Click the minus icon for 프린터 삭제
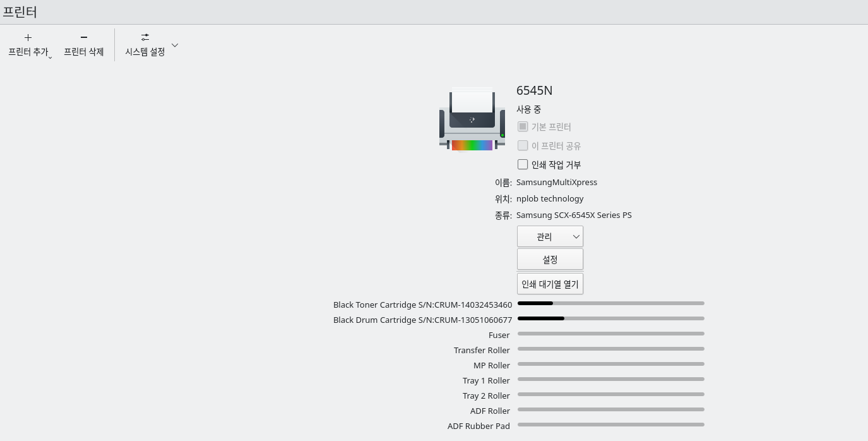Image resolution: width=868 pixels, height=441 pixels. [x=84, y=37]
